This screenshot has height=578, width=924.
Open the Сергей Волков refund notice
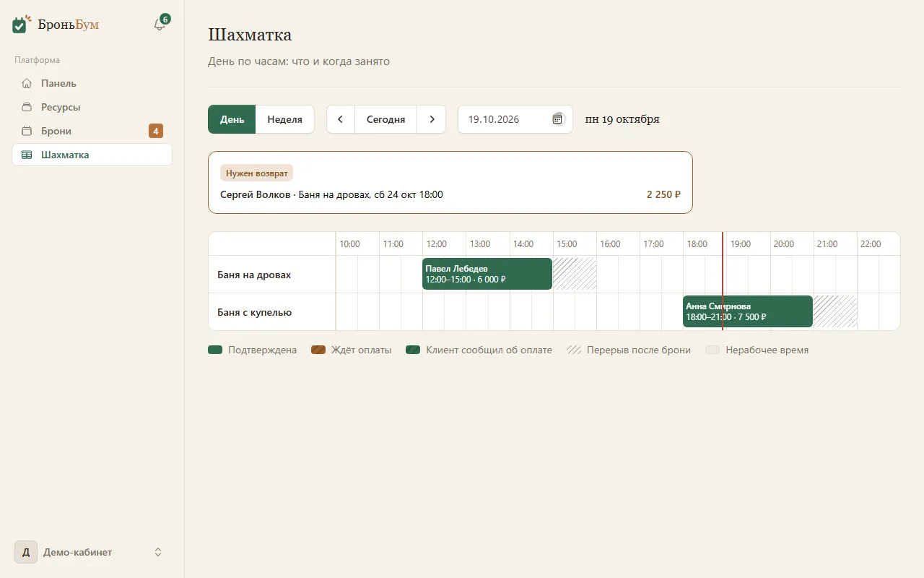point(450,182)
